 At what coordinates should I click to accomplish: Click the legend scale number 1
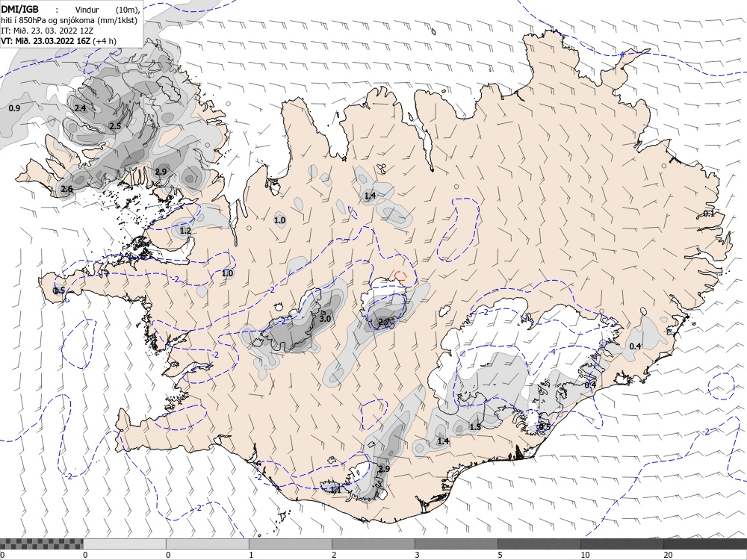[251, 555]
